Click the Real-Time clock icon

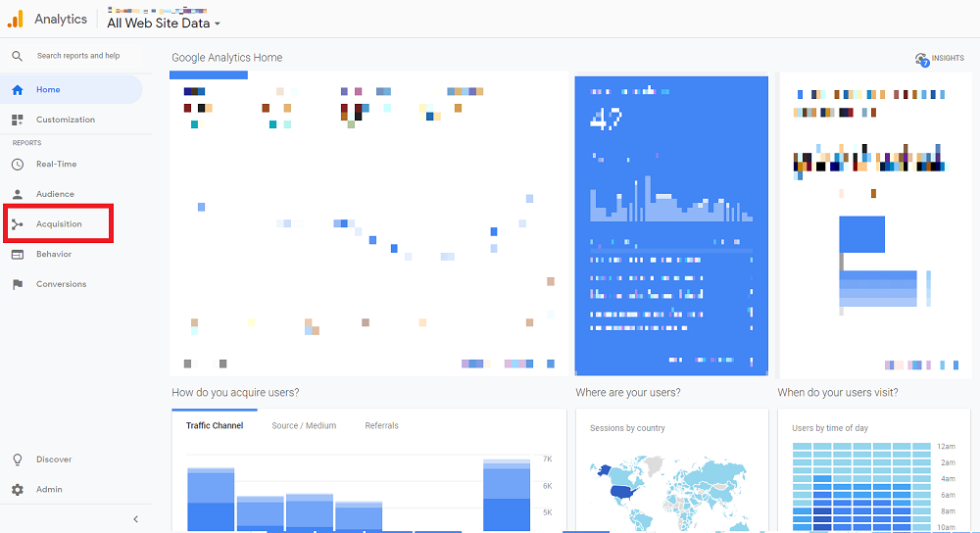coord(18,165)
